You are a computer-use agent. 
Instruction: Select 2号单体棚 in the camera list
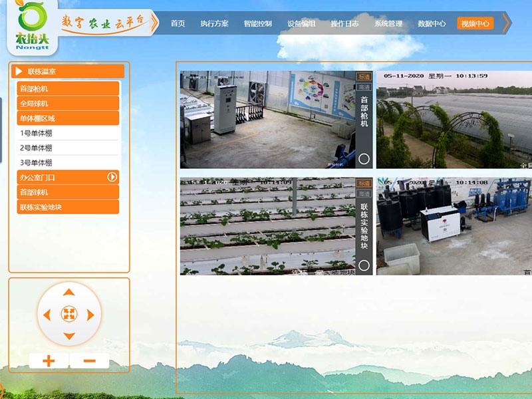[68, 148]
